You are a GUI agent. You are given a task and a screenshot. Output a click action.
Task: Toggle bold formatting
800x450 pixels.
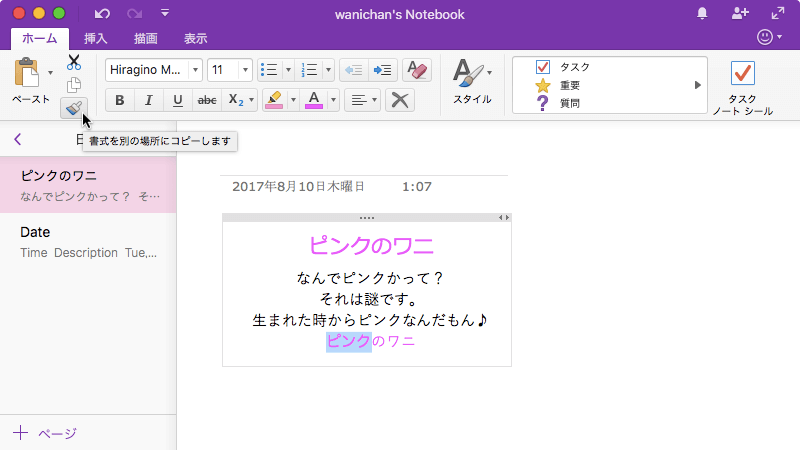120,100
